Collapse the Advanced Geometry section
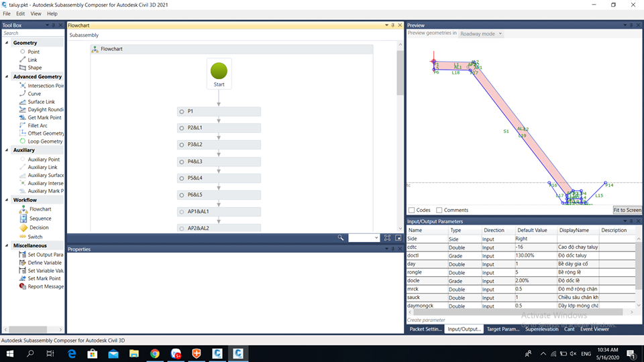 (x=7, y=76)
